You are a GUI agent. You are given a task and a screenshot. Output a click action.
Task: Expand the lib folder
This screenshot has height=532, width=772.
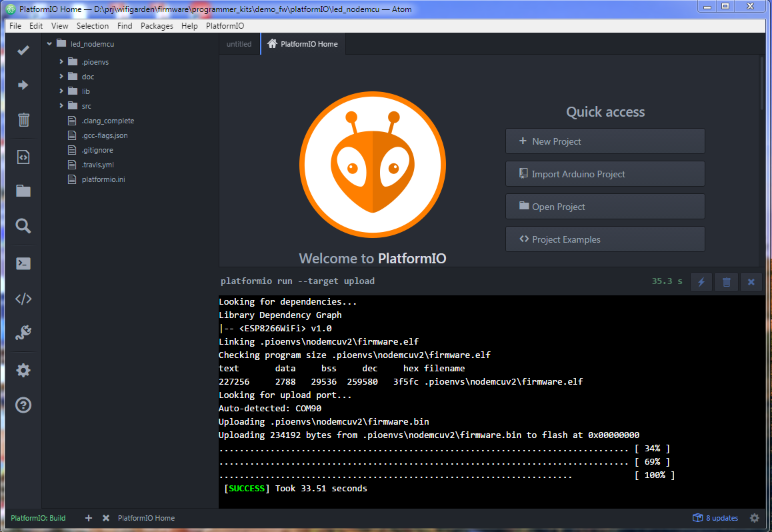[x=61, y=91]
